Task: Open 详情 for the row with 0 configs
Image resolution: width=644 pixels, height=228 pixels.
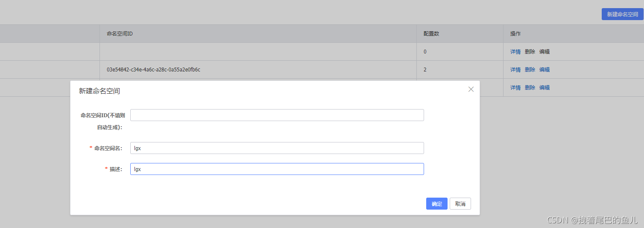Action: pos(515,52)
